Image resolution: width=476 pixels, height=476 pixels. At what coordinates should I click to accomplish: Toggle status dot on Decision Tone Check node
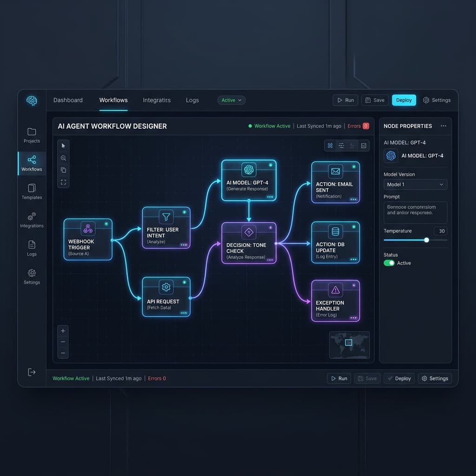271,227
